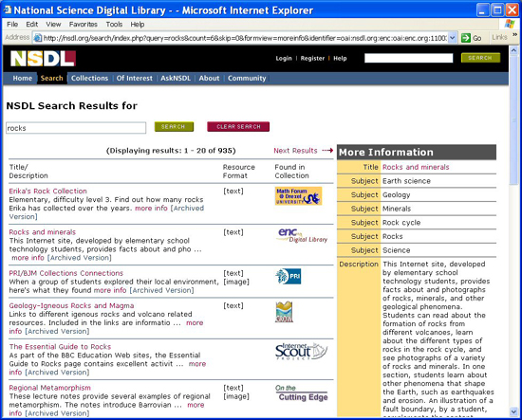The image size is (522, 420).
Task: Click the NSDL logo
Action: (x=43, y=59)
